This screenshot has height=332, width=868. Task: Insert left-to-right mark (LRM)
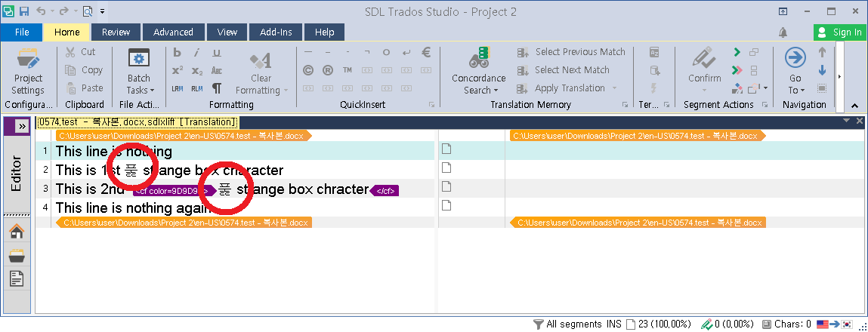click(x=177, y=88)
